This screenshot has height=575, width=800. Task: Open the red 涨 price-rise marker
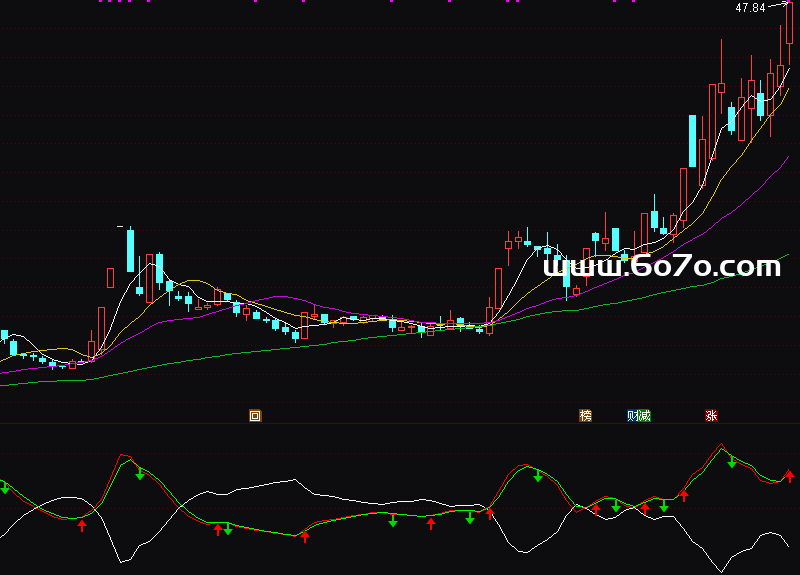coord(711,416)
